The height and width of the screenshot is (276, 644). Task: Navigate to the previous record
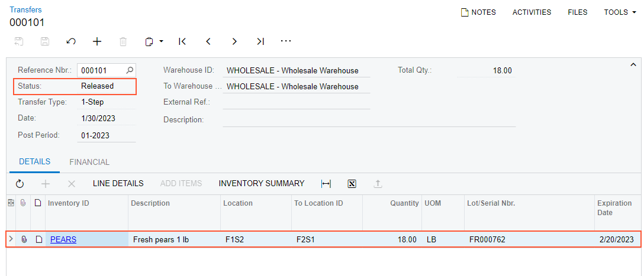point(208,41)
